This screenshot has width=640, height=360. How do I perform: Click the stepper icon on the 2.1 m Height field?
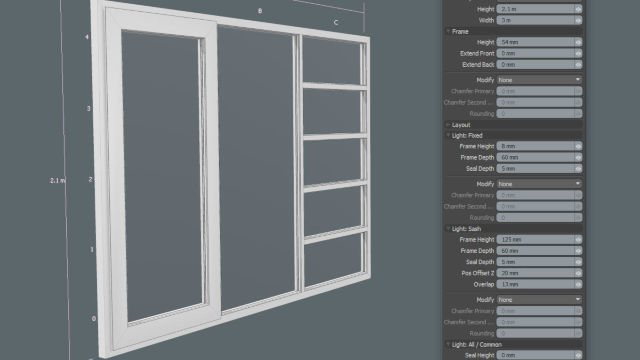click(578, 9)
